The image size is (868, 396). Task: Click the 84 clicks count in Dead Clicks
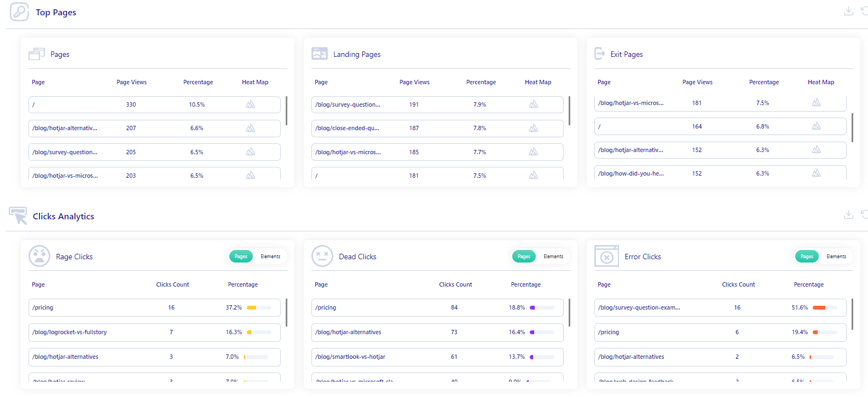point(454,307)
